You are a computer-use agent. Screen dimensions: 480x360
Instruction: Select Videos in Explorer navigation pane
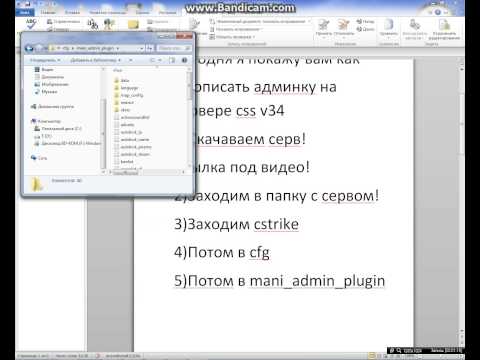[44, 70]
